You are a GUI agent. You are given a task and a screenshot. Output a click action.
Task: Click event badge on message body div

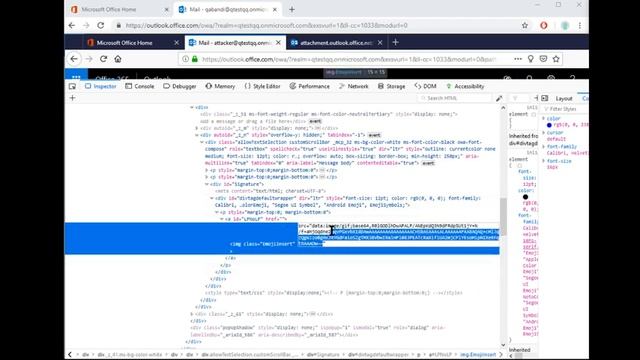click(428, 163)
